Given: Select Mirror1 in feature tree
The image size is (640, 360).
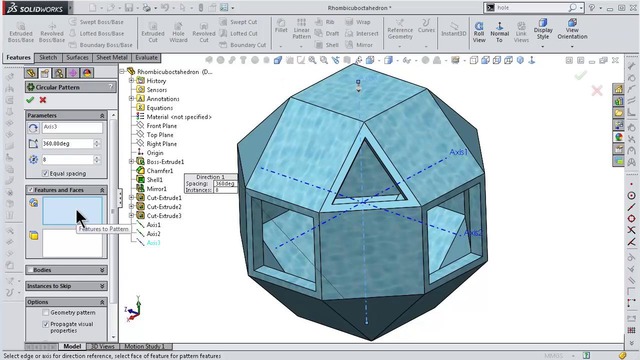Looking at the screenshot, I should coord(156,189).
